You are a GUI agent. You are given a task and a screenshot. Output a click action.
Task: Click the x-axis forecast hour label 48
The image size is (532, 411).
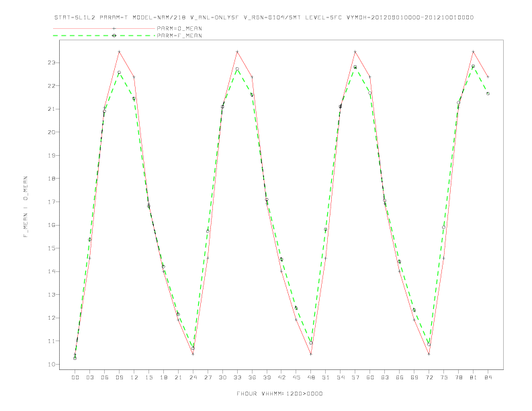click(x=311, y=377)
